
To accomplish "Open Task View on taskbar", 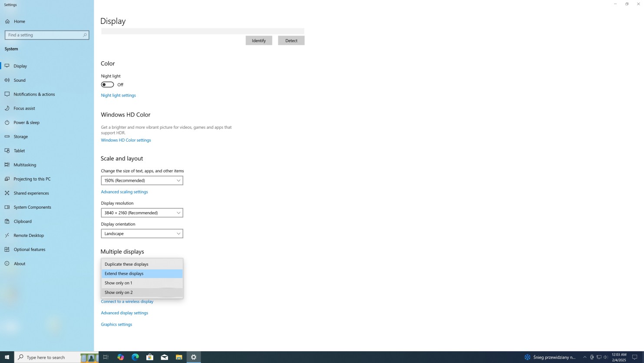I will coord(106,357).
